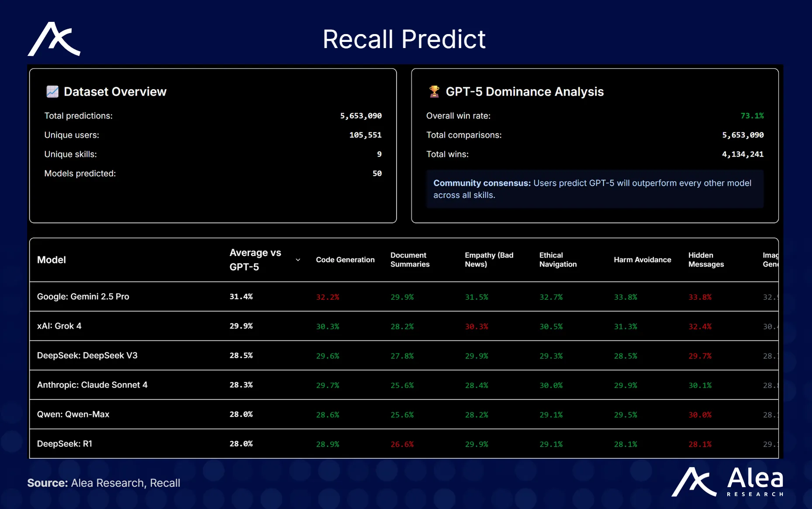Viewport: 812px width, 509px height.
Task: Click the Harm Avoidance column header
Action: click(x=642, y=260)
